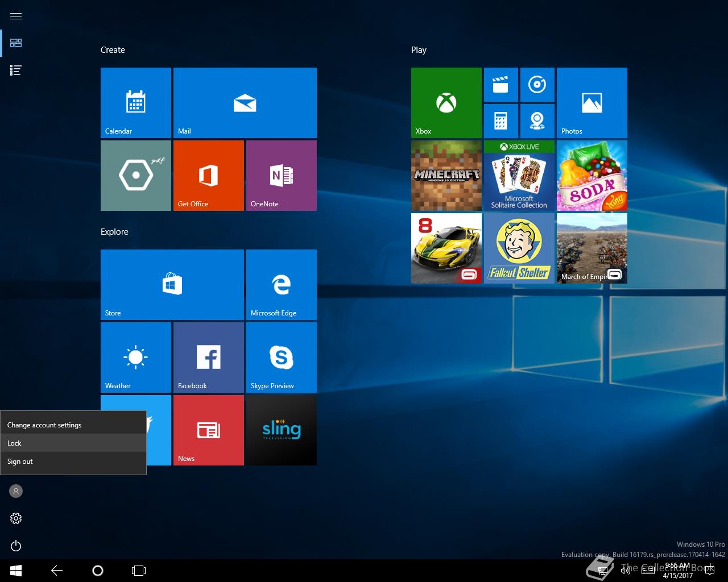Launch Microsoft Solitaire Collection tile

pos(519,176)
